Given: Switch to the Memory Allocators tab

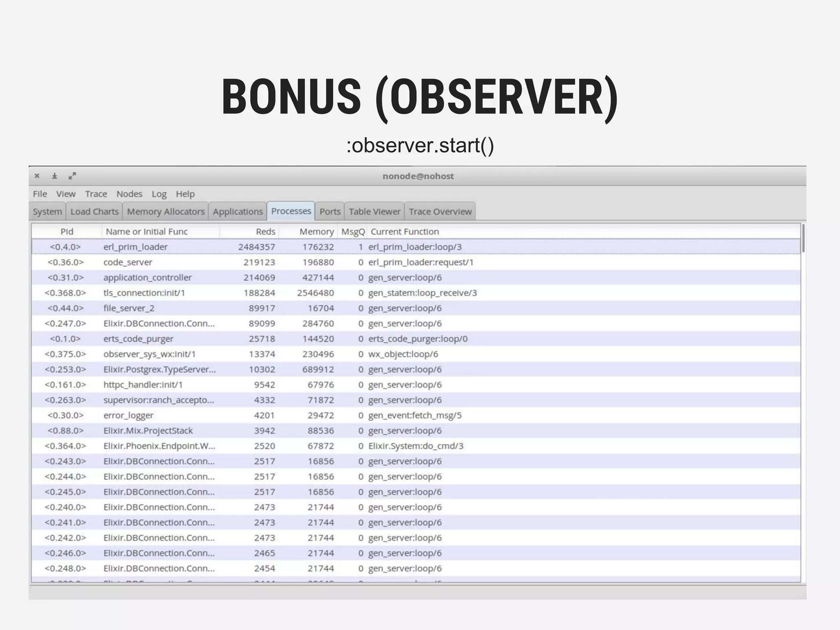Looking at the screenshot, I should pyautogui.click(x=166, y=211).
